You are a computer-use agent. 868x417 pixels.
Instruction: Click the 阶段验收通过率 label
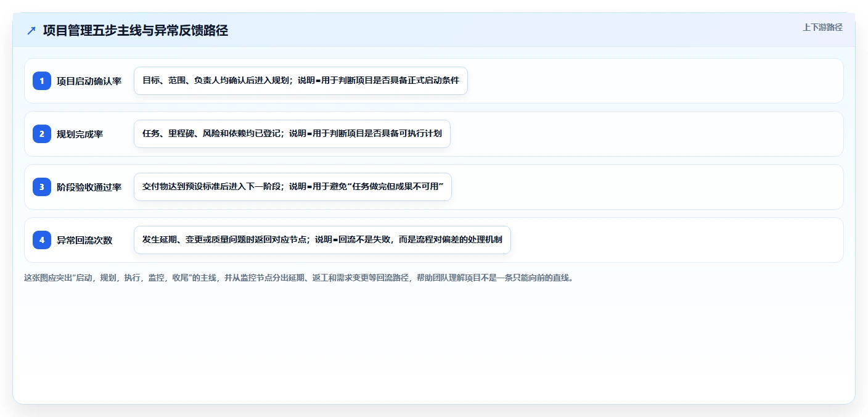(89, 187)
